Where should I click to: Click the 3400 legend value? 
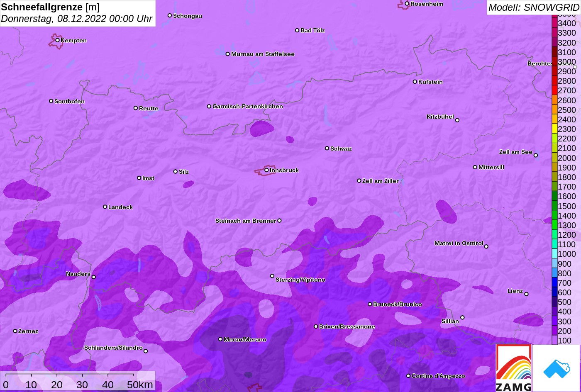point(567,23)
